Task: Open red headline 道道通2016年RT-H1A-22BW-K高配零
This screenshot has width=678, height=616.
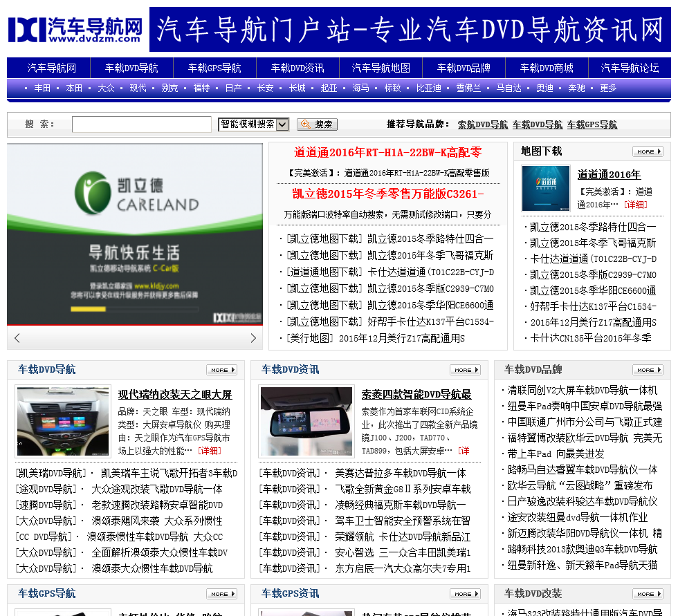Action: coord(388,153)
